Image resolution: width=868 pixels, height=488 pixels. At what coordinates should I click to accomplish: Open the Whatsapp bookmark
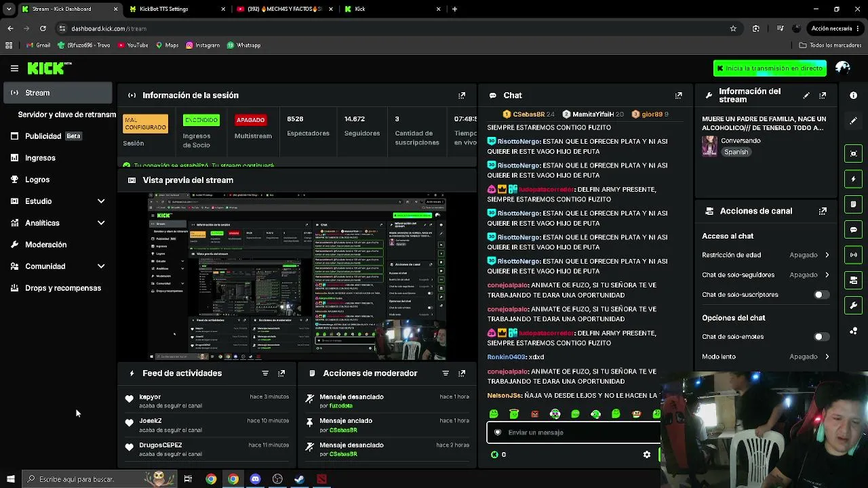coord(243,45)
